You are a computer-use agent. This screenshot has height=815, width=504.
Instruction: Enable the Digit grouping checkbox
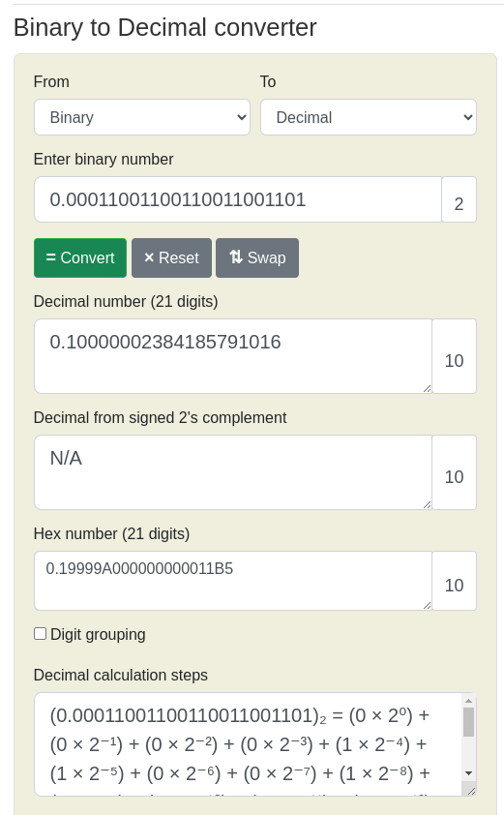tap(40, 634)
